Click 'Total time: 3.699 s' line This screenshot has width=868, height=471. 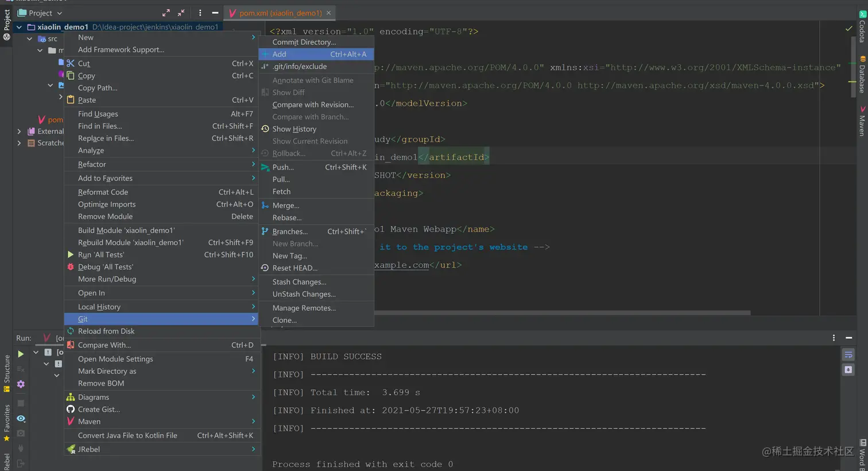[x=346, y=393]
